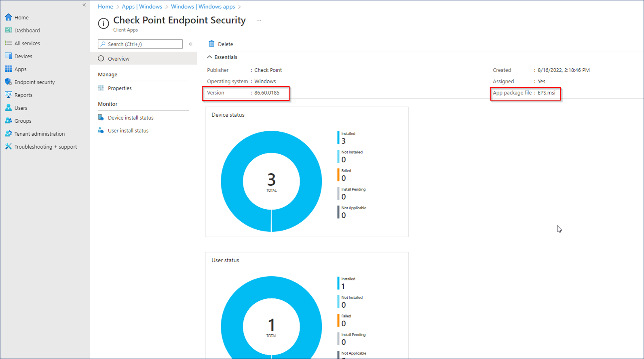Image resolution: width=644 pixels, height=359 pixels.
Task: Click the Device status Installed count 3
Action: tap(343, 141)
